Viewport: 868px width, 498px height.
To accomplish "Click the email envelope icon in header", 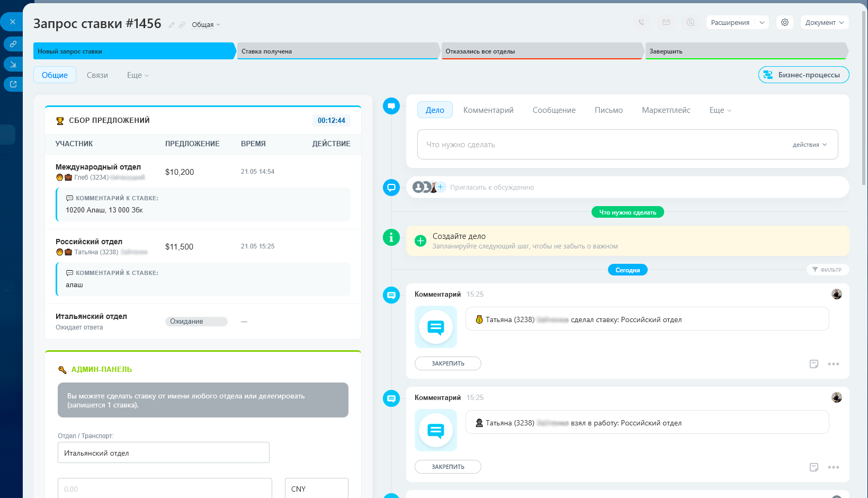I will (666, 22).
